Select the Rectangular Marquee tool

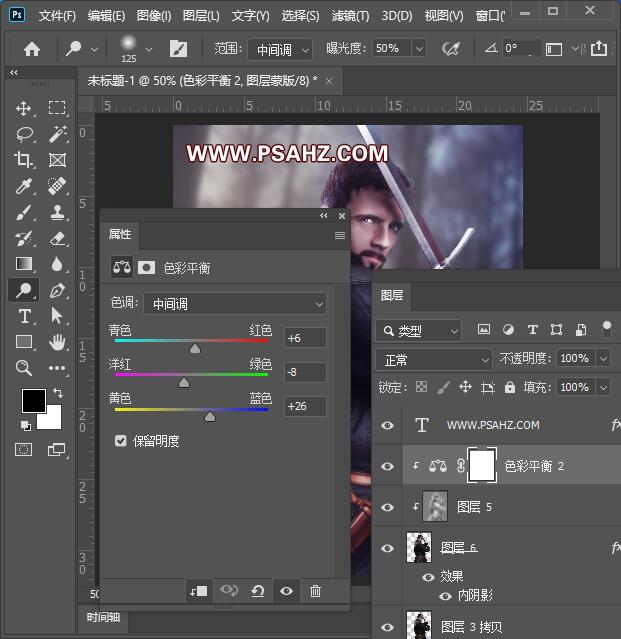(x=57, y=108)
